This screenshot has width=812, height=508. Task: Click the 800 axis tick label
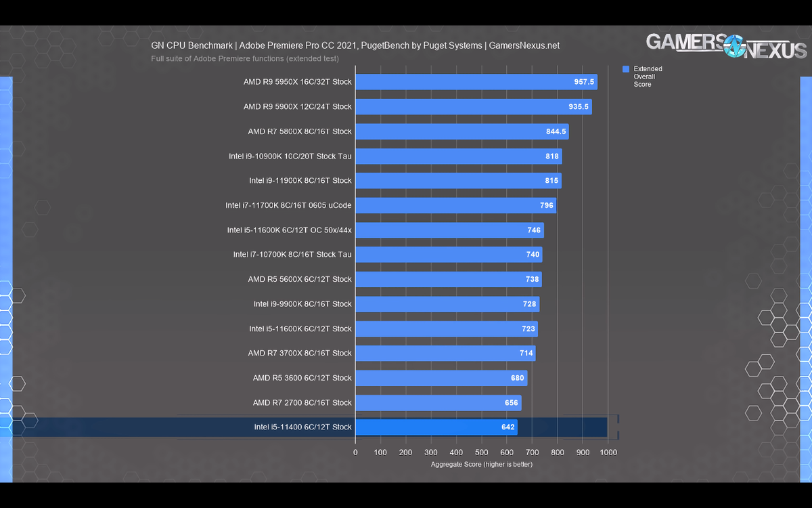(557, 452)
